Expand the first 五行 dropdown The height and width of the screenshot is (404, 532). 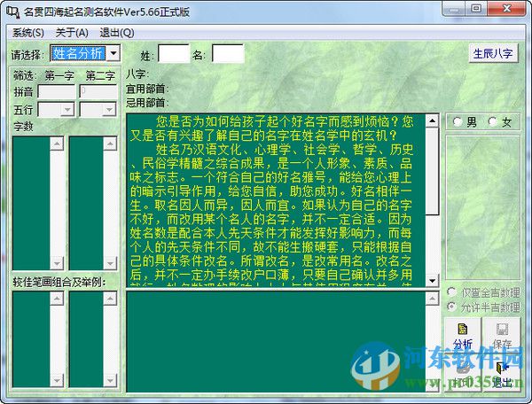click(x=67, y=110)
